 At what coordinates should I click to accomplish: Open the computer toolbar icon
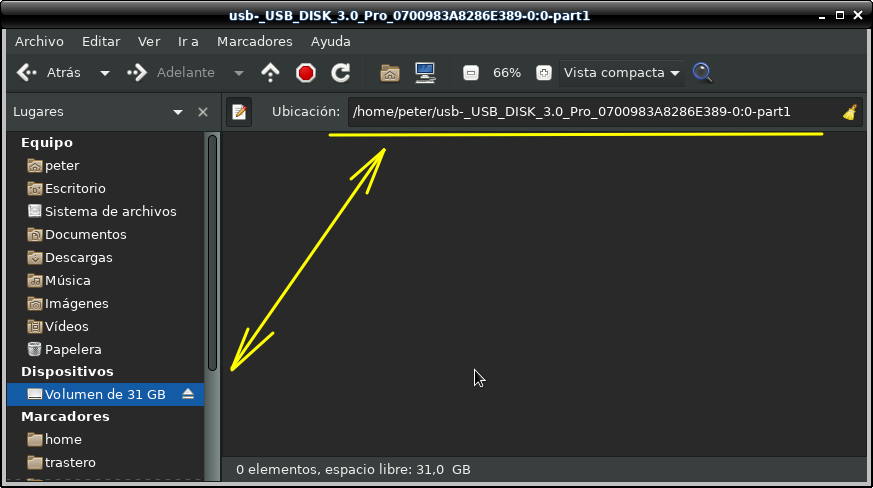point(425,73)
